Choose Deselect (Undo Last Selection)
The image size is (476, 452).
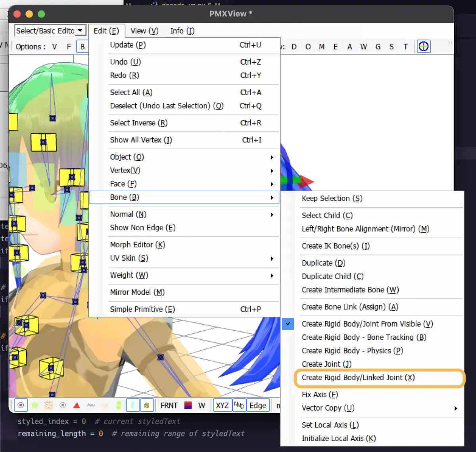[x=184, y=106]
